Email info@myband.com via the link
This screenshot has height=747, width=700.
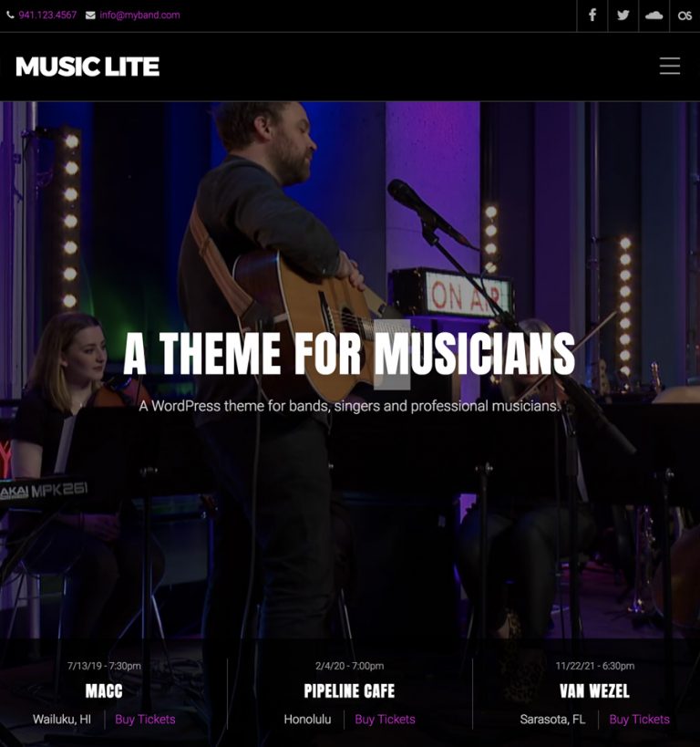click(x=139, y=16)
